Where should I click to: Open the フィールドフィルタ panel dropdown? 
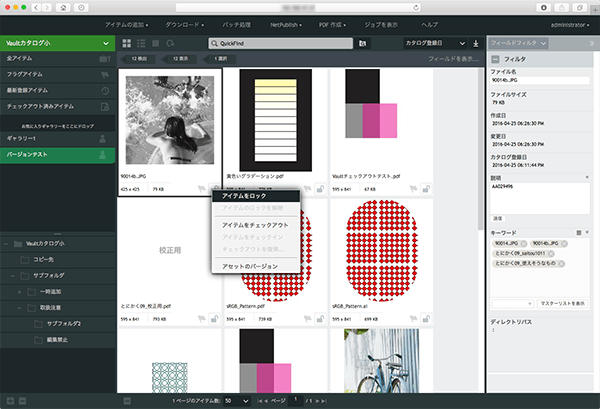click(518, 43)
